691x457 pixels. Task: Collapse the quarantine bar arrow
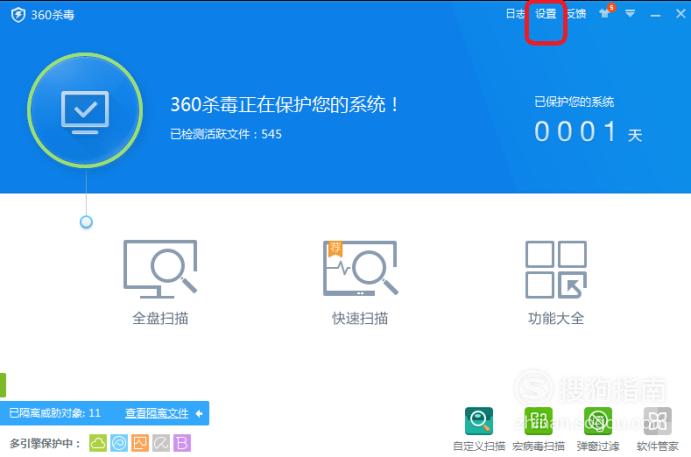[x=199, y=413]
